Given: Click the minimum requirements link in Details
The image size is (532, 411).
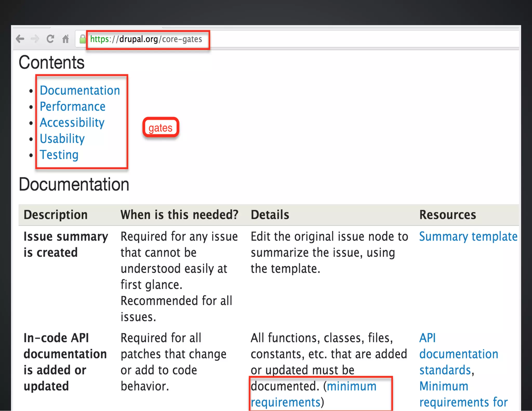Looking at the screenshot, I should point(351,386).
